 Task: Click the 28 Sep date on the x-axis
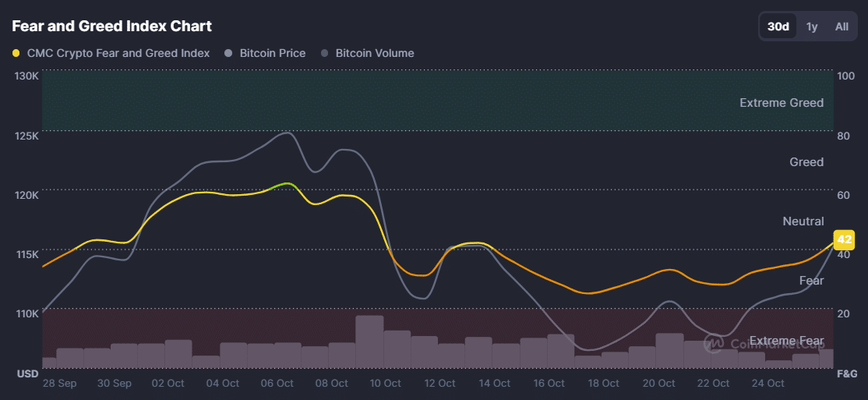tap(59, 384)
